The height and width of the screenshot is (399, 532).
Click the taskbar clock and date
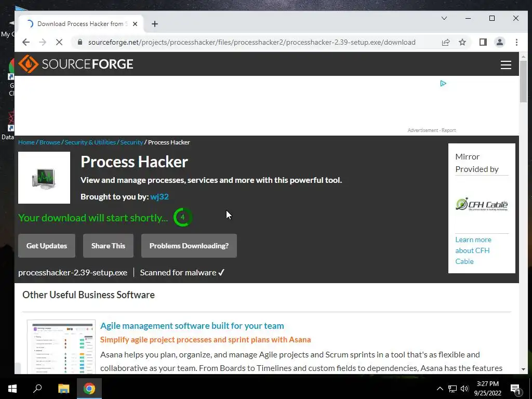click(x=487, y=389)
